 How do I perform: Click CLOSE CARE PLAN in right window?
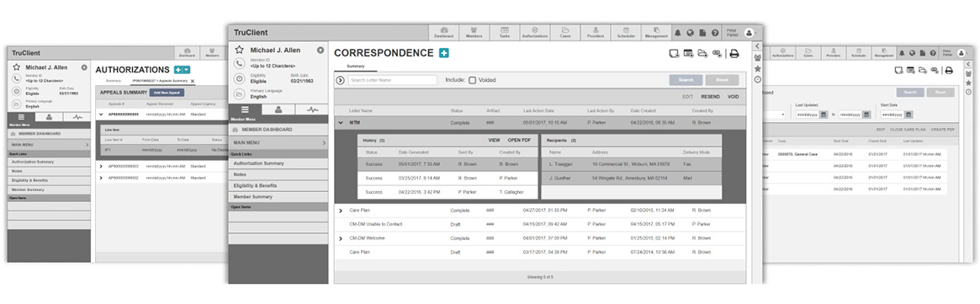pyautogui.click(x=908, y=130)
